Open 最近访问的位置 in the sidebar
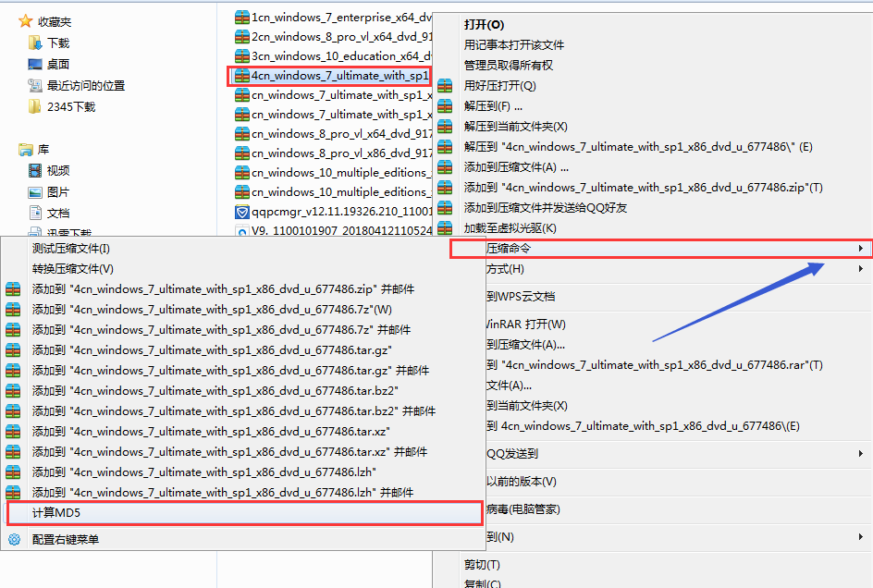Image resolution: width=873 pixels, height=588 pixels. coord(86,86)
